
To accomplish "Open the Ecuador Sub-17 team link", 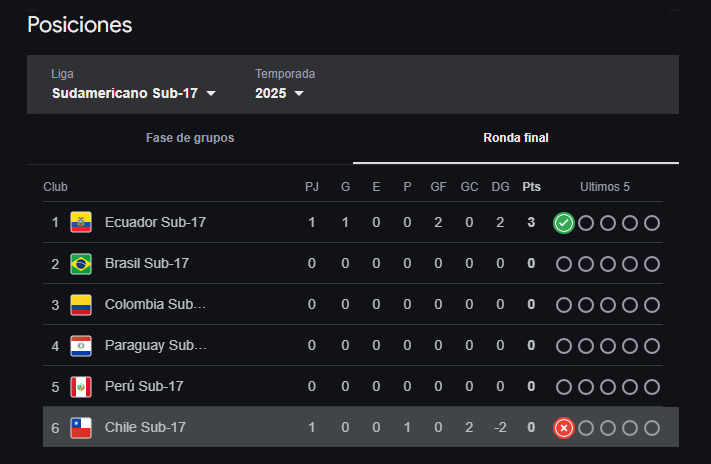I will point(155,222).
